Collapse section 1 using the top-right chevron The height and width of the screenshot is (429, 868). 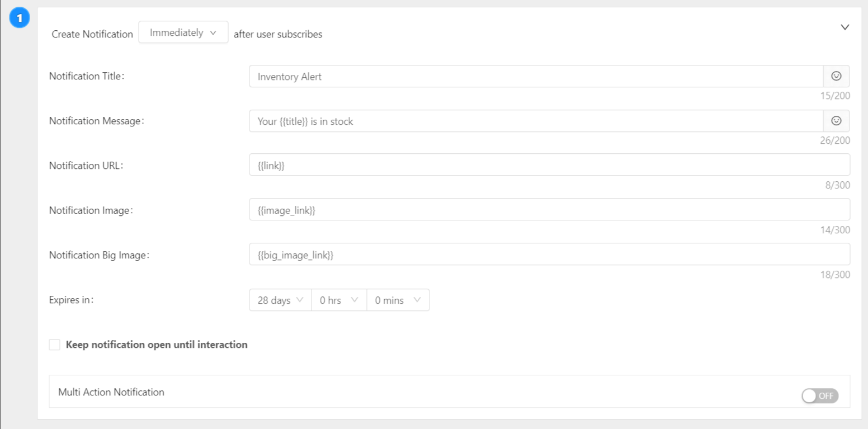(x=845, y=26)
